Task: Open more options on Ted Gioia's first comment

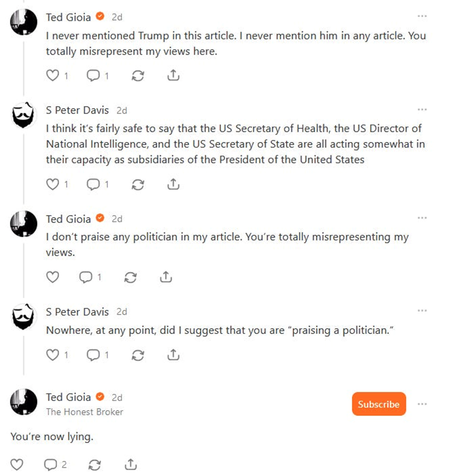Action: [x=422, y=16]
